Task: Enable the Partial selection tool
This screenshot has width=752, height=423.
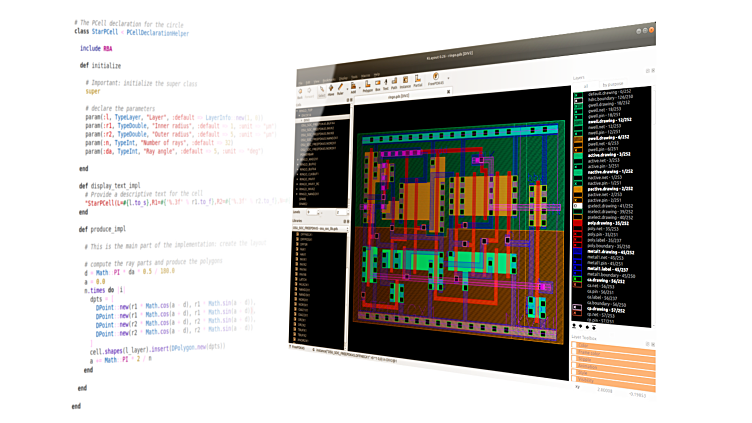Action: coord(418,81)
